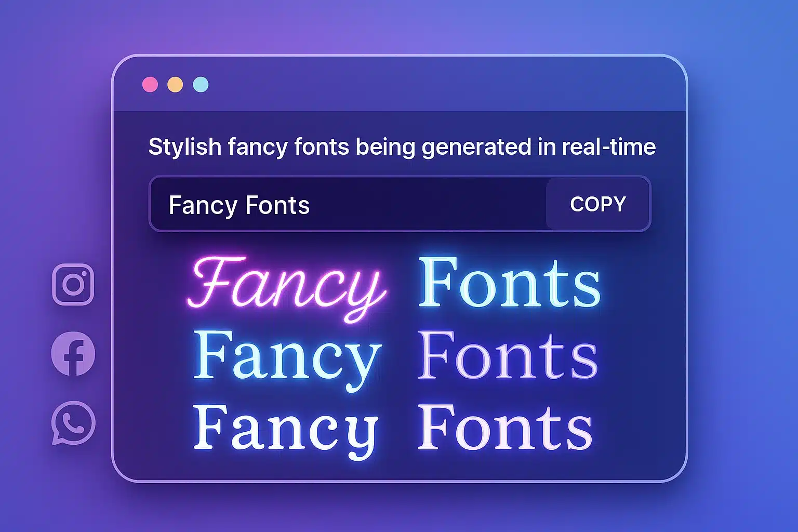The width and height of the screenshot is (798, 532).
Task: Hit the light blue dot in the title bar
Action: click(x=201, y=85)
